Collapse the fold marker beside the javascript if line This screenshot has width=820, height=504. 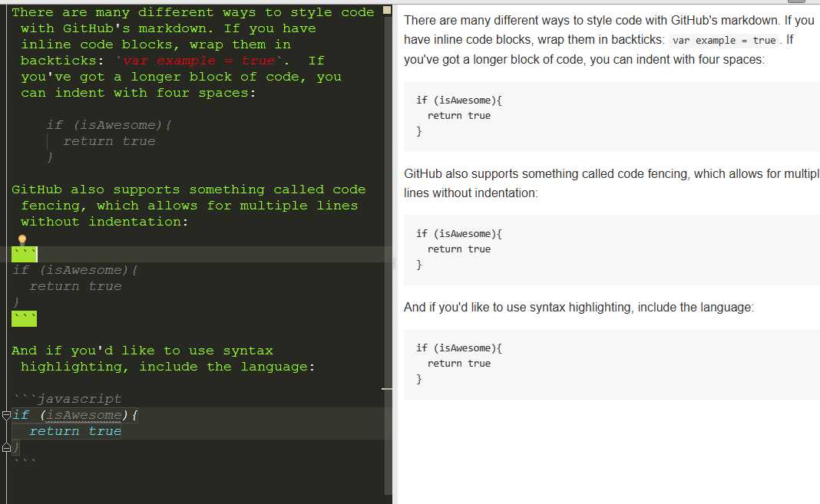coord(6,416)
